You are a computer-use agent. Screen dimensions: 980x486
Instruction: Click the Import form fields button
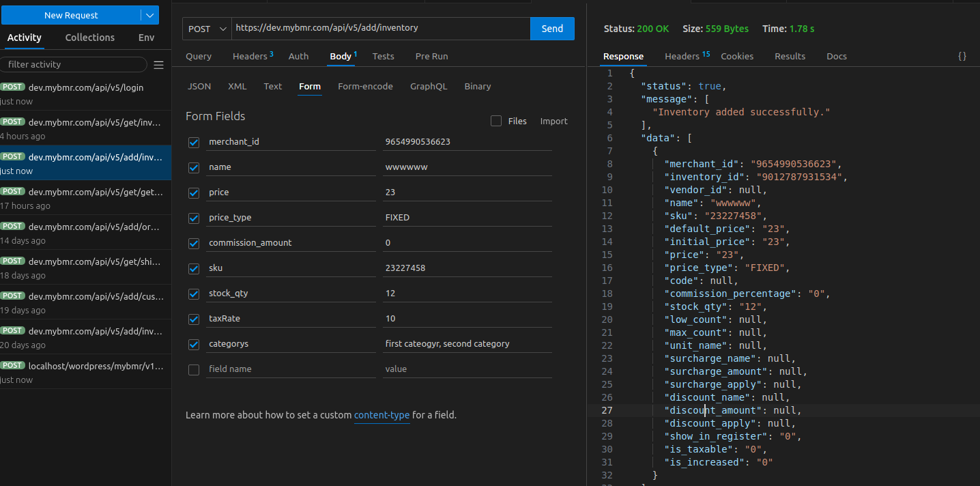pyautogui.click(x=553, y=121)
